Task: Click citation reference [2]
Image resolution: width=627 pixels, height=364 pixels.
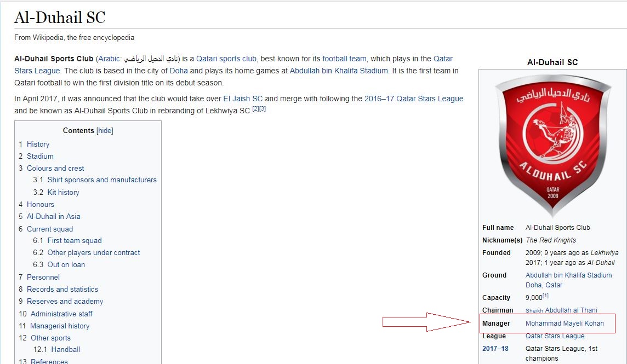Action: tap(255, 109)
